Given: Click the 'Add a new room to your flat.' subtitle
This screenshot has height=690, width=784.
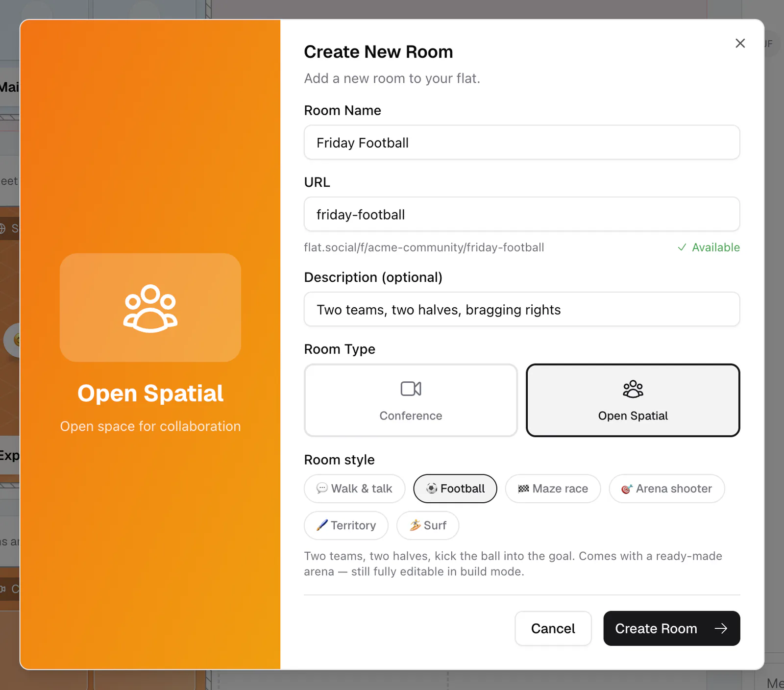Looking at the screenshot, I should 392,78.
